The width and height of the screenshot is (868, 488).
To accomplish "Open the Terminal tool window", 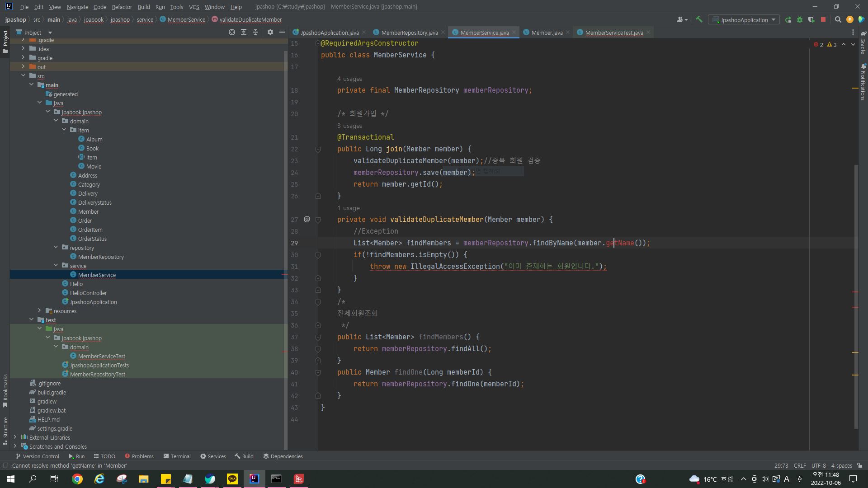I will click(x=177, y=456).
